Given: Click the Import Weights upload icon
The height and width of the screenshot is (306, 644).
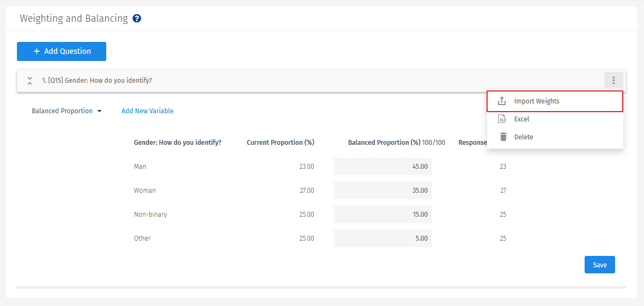Looking at the screenshot, I should pos(502,101).
